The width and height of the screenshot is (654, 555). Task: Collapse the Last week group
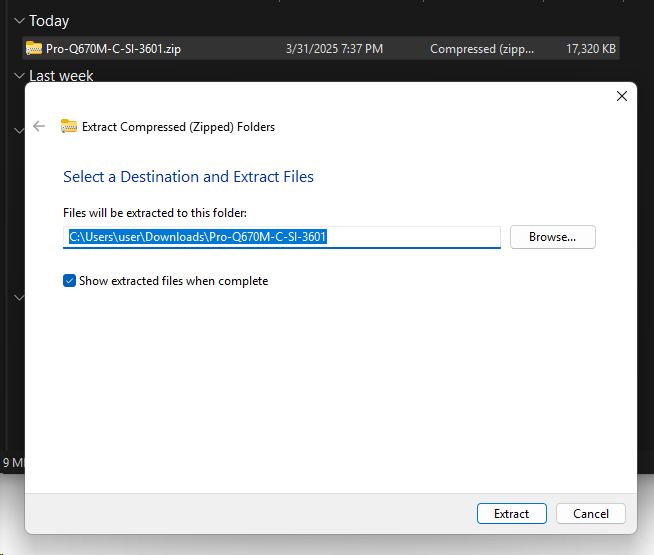(20, 75)
